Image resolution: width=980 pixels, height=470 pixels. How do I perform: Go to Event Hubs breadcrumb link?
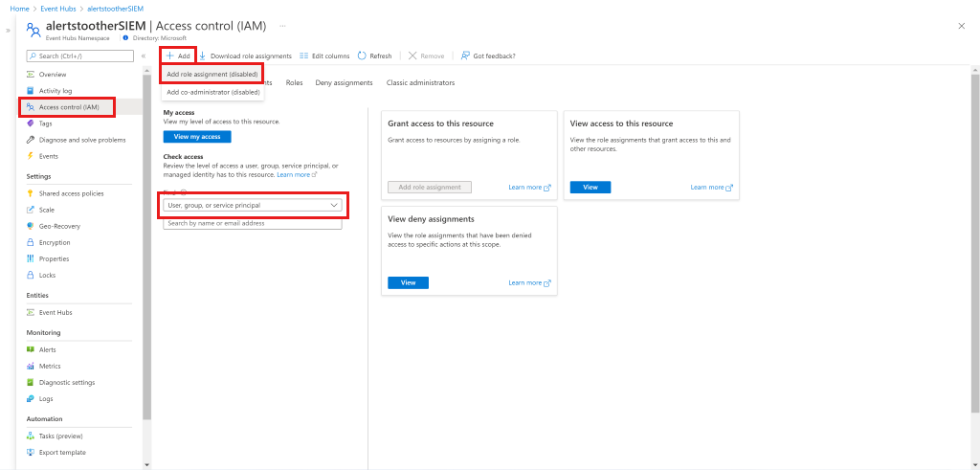(56, 10)
